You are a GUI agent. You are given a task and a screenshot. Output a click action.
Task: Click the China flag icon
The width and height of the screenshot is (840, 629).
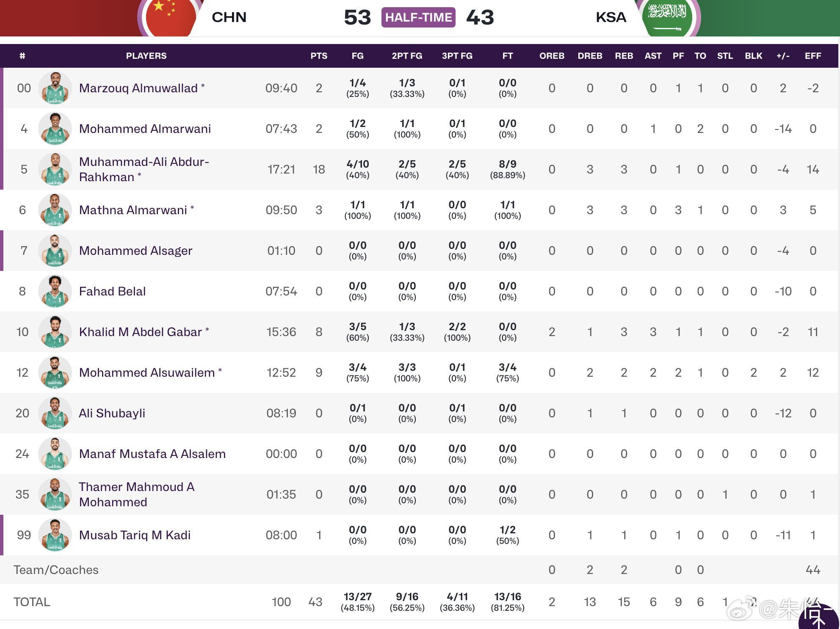[171, 17]
